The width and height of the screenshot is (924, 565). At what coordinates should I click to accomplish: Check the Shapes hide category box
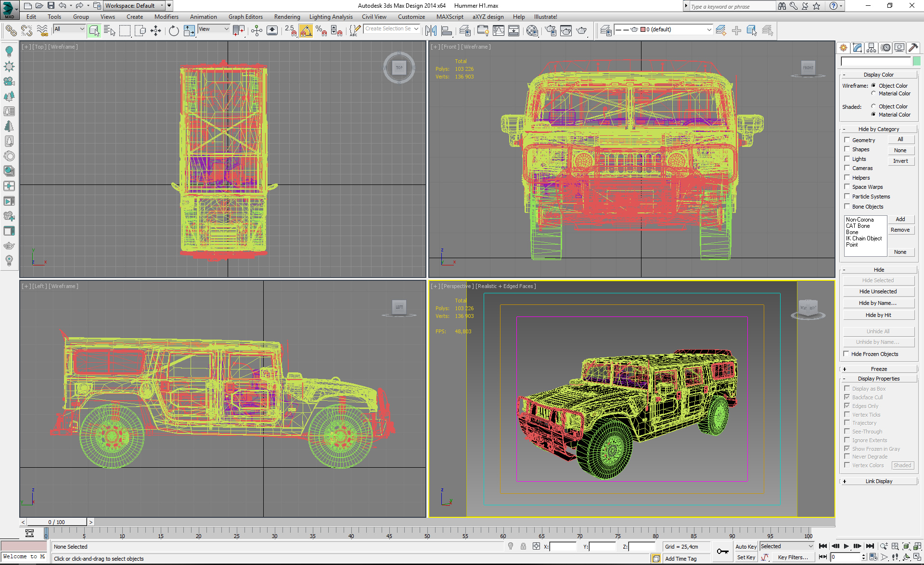tap(847, 149)
